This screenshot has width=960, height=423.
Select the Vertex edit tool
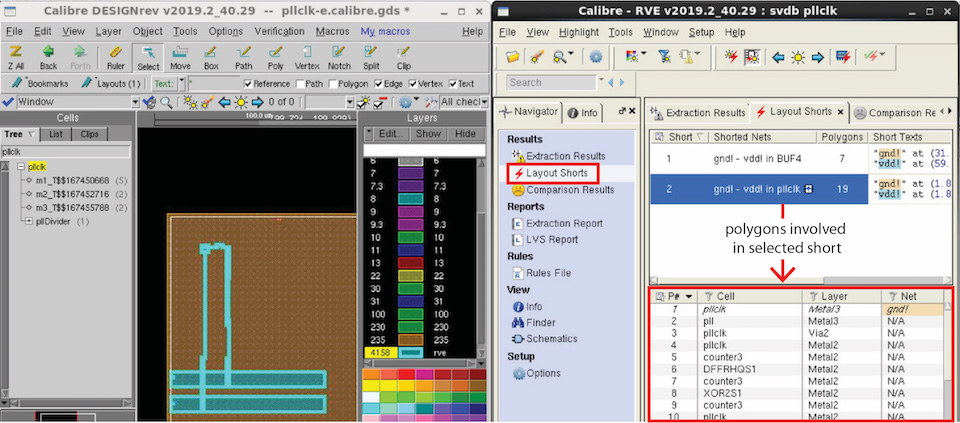pos(307,58)
